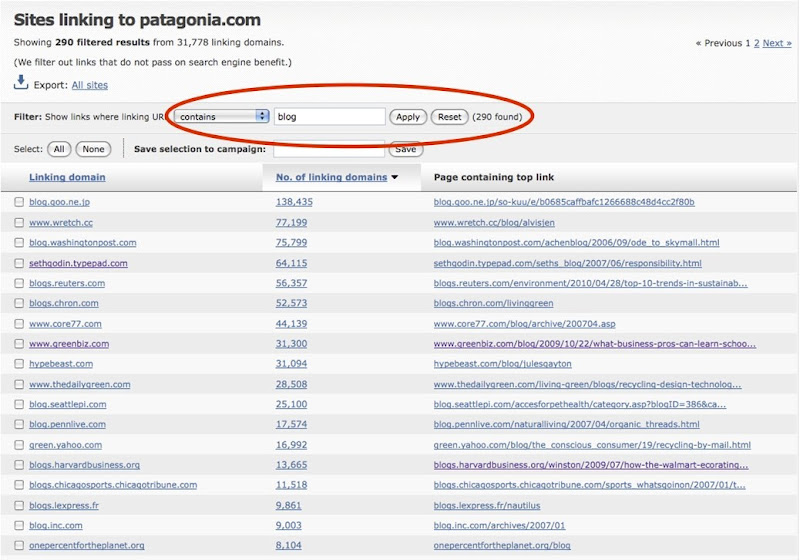The height and width of the screenshot is (560, 800).
Task: Click the Apply filter button
Action: 408,117
